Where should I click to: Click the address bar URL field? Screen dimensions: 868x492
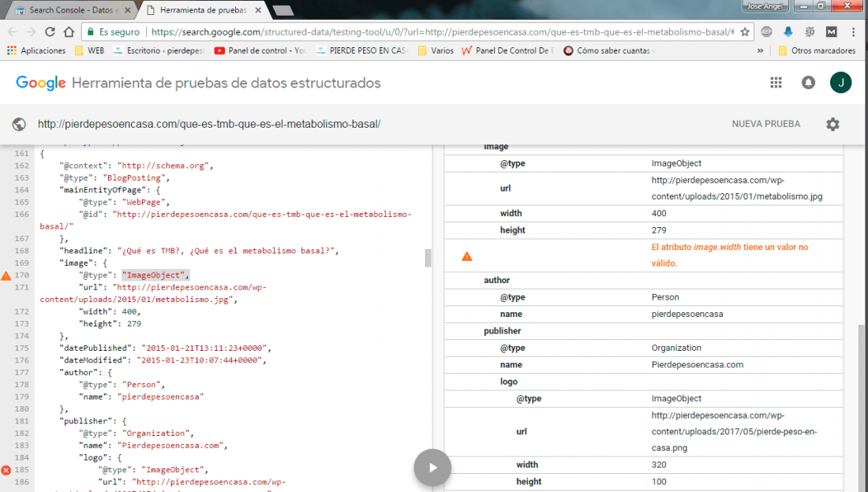point(443,32)
